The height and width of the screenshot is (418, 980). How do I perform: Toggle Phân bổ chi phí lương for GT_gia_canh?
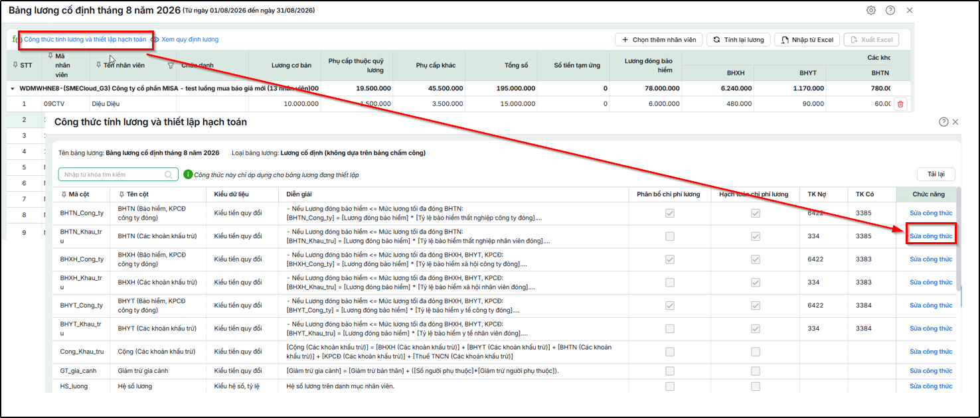[x=670, y=370]
